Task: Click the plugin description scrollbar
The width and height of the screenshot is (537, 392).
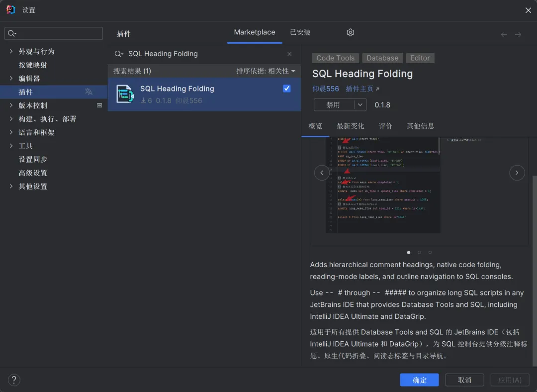Action: (x=535, y=271)
